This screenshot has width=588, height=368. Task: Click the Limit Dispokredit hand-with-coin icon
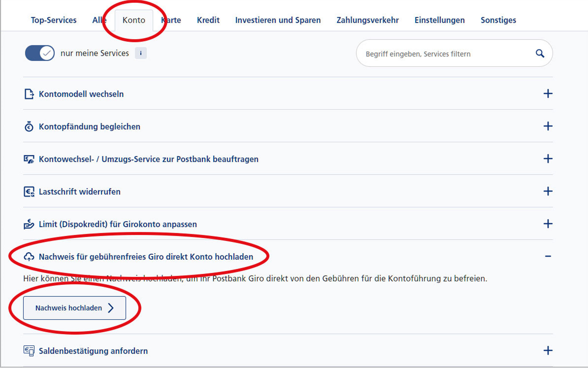tap(29, 224)
